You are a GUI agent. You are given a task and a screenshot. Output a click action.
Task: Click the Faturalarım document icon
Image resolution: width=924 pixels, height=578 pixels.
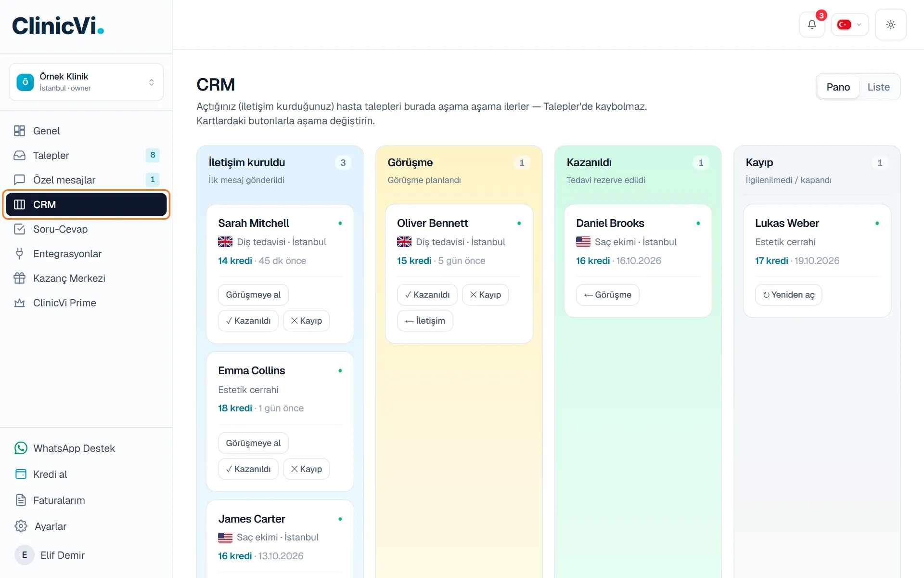[21, 500]
